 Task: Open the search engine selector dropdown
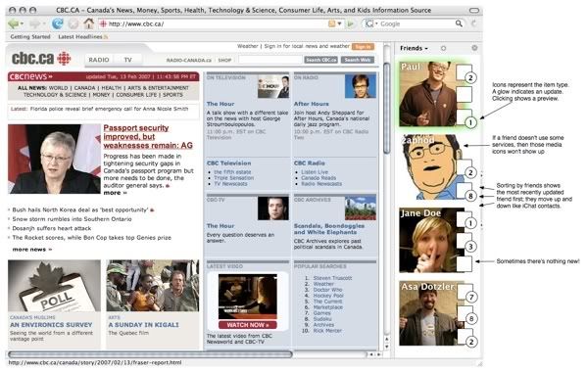click(x=371, y=23)
